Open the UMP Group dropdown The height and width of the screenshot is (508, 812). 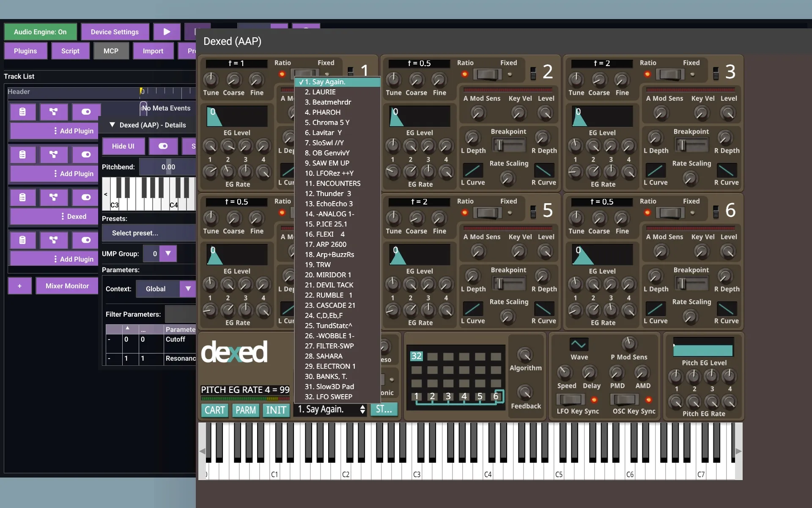pyautogui.click(x=168, y=254)
